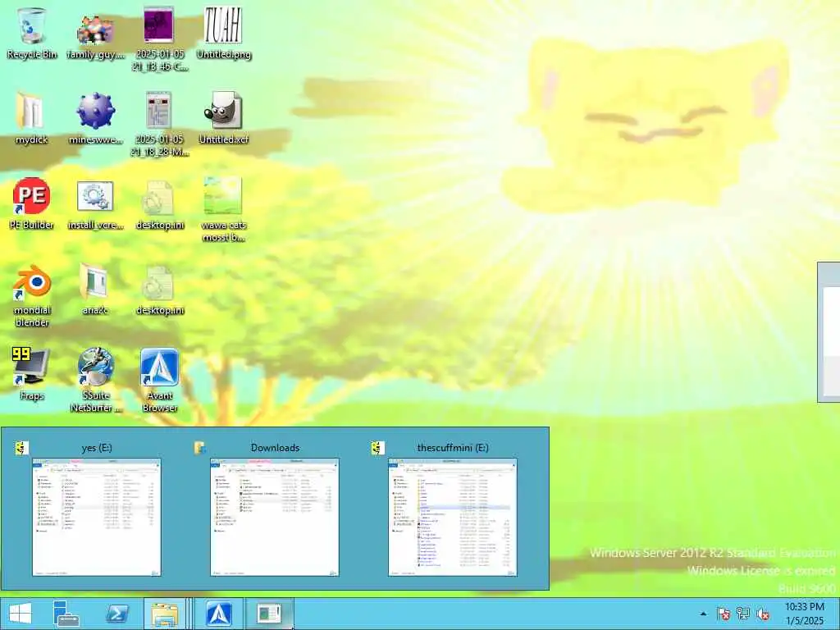Open the network status tray icon
Viewport: 840px width, 630px height.
coord(743,614)
